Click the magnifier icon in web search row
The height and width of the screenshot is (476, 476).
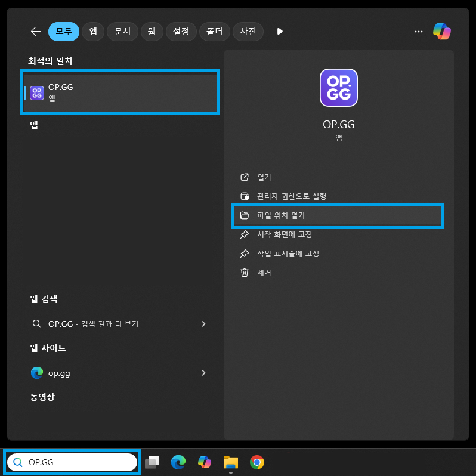pos(37,324)
